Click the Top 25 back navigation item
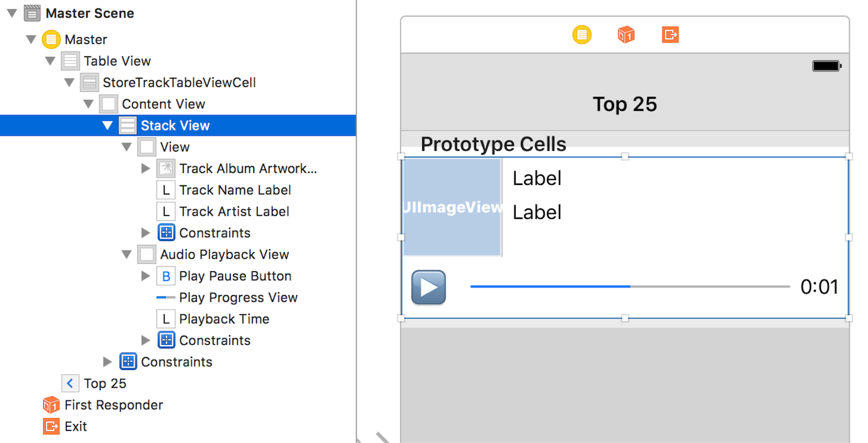 point(93,383)
